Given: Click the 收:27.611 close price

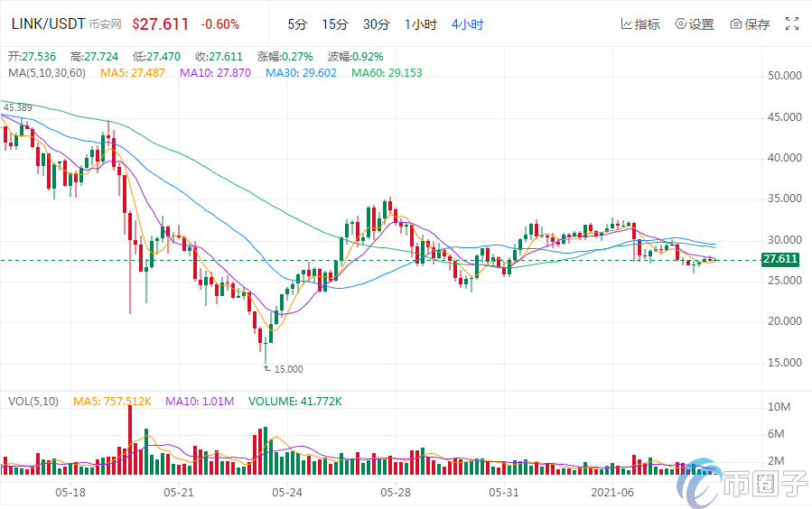Looking at the screenshot, I should click(x=219, y=57).
